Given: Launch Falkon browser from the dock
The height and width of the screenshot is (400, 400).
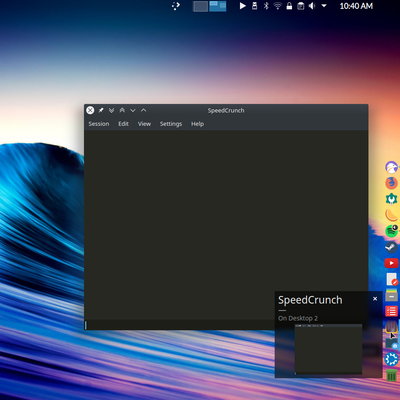Looking at the screenshot, I should 391,167.
